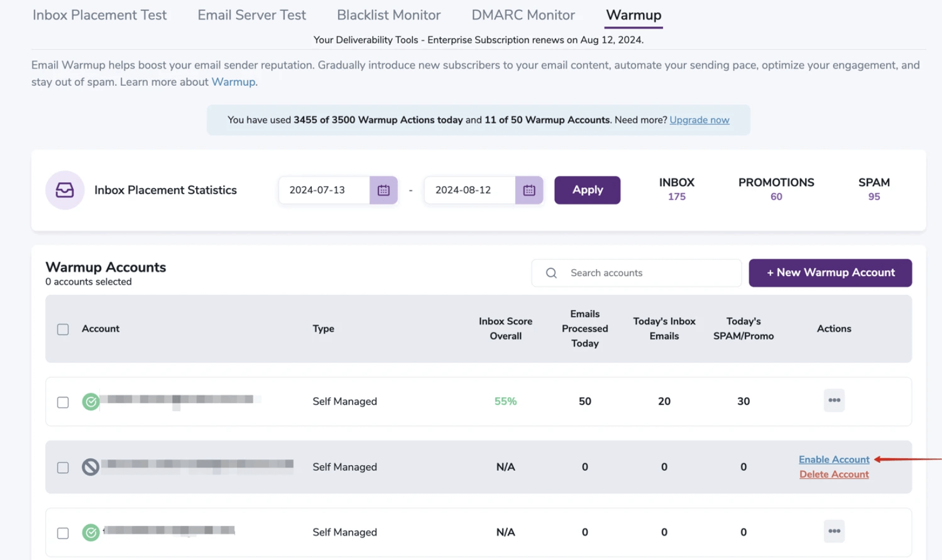The image size is (942, 560).
Task: Open actions menu for the 55% score account
Action: pos(834,401)
